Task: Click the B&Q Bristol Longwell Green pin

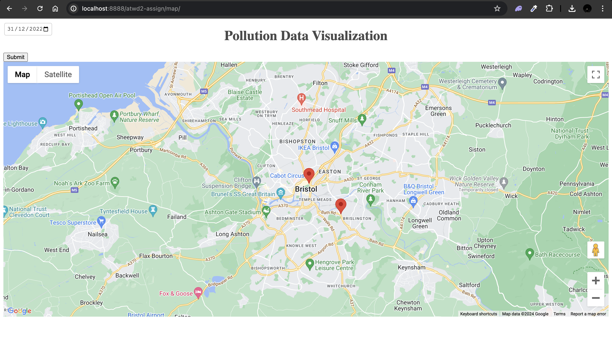Action: (413, 202)
